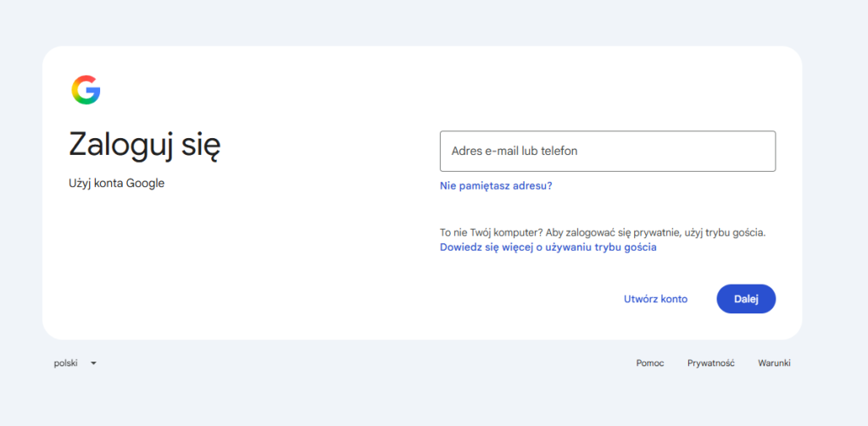
Task: Click the 'To nie Twój komputer?' text
Action: (x=491, y=232)
